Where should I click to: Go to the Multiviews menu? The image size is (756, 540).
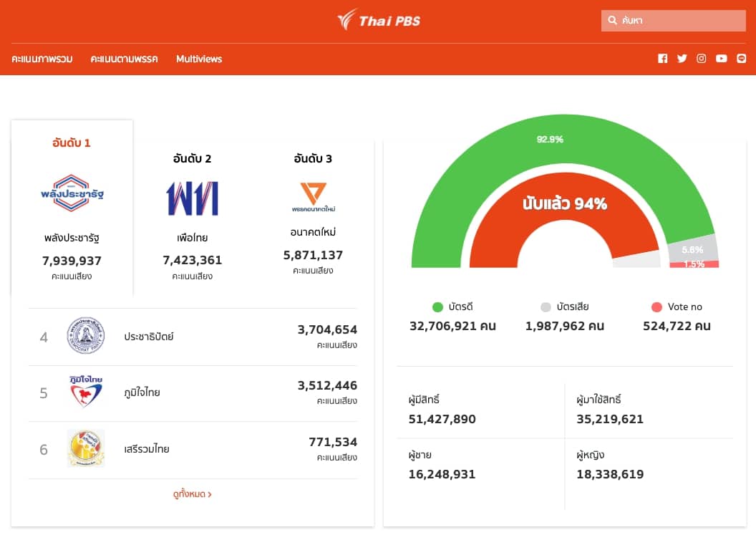[x=199, y=59]
